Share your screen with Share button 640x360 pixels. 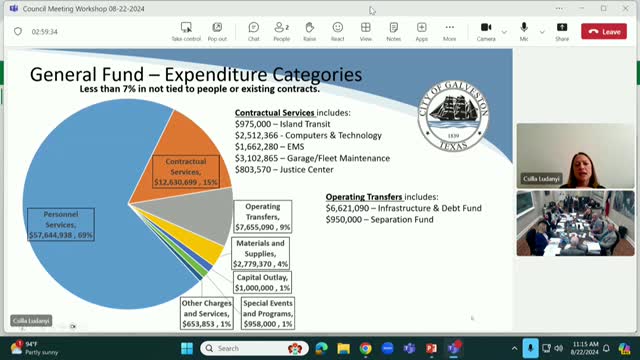(562, 32)
